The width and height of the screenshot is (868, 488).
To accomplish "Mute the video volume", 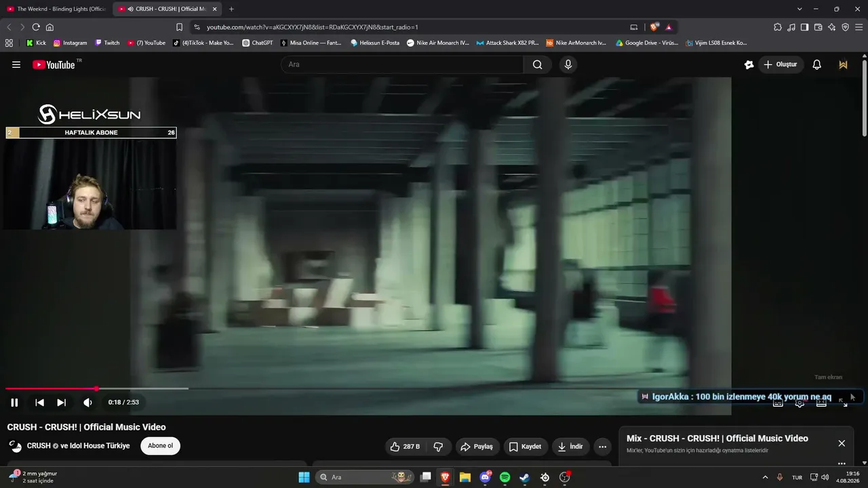I will point(87,403).
